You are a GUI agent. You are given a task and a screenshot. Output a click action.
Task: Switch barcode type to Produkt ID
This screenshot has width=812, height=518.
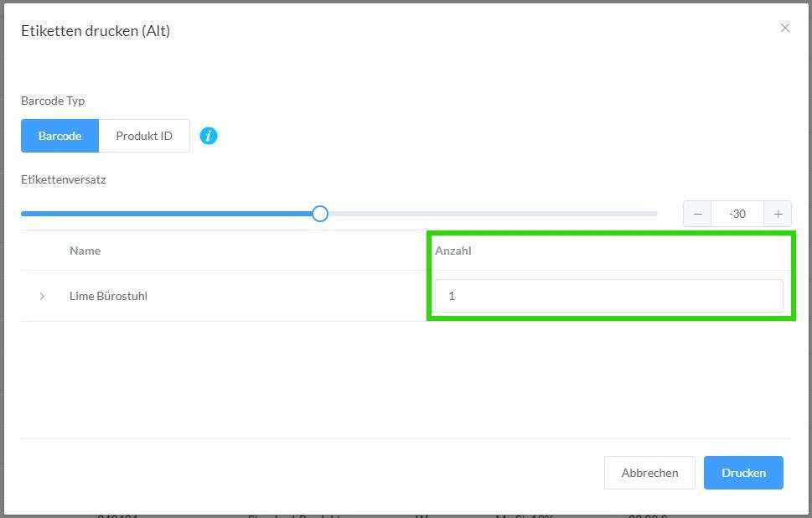144,136
